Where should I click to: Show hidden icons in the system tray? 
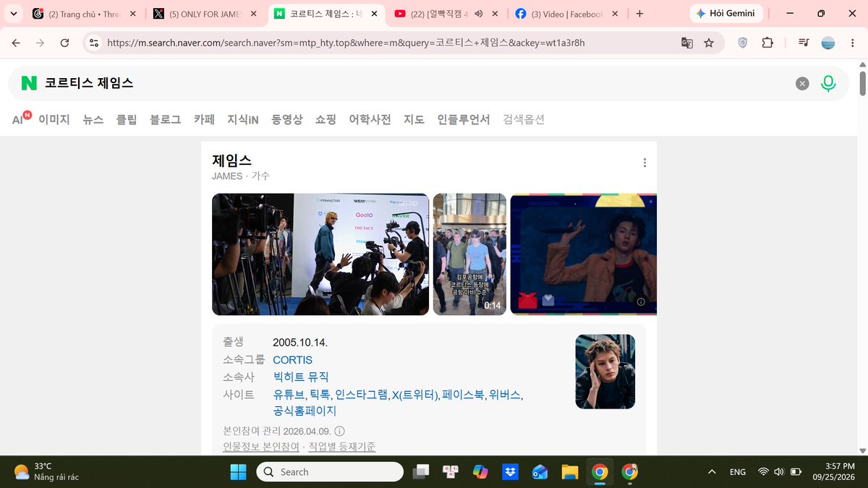[x=712, y=472]
